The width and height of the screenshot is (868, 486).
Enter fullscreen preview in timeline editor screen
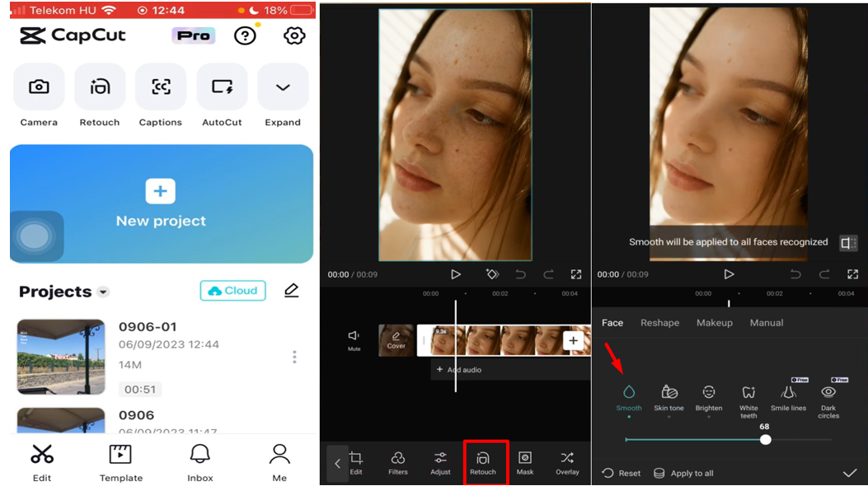(576, 274)
